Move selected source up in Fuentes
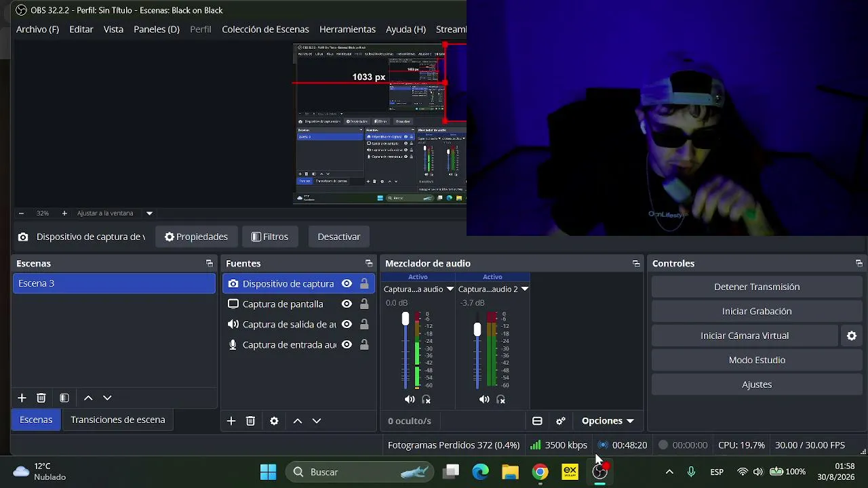This screenshot has width=868, height=488. click(x=298, y=421)
